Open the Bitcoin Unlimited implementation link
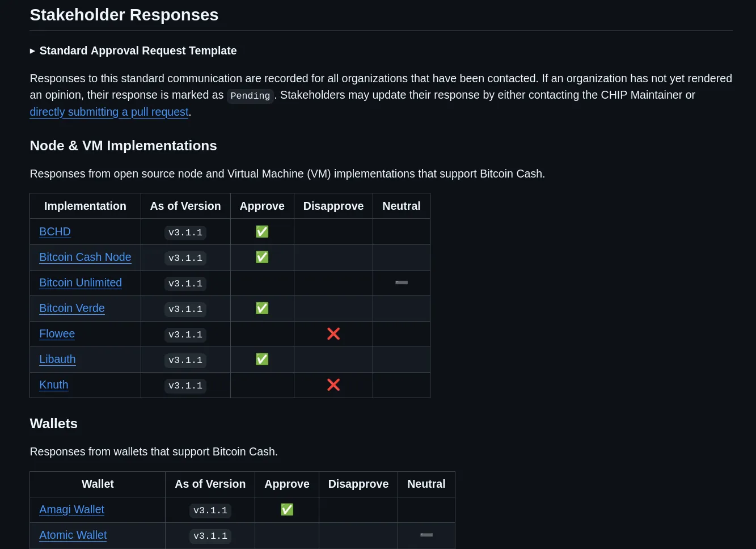756x549 pixels. click(x=81, y=282)
